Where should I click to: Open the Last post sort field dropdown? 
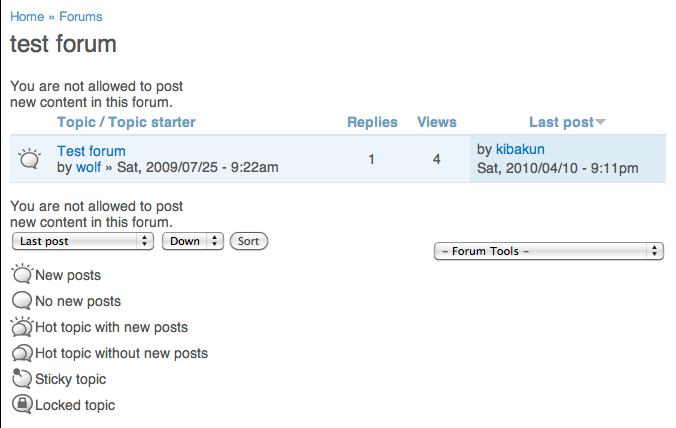point(83,241)
